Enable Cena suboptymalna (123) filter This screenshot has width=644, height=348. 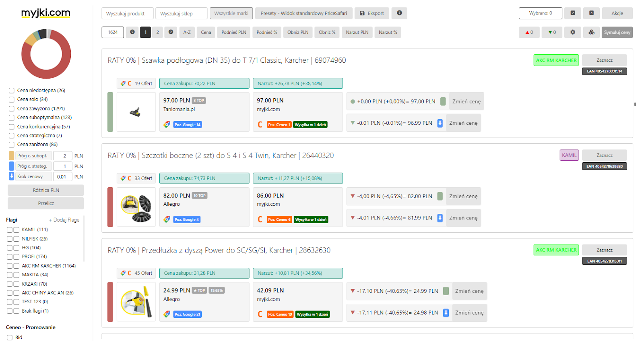click(12, 118)
